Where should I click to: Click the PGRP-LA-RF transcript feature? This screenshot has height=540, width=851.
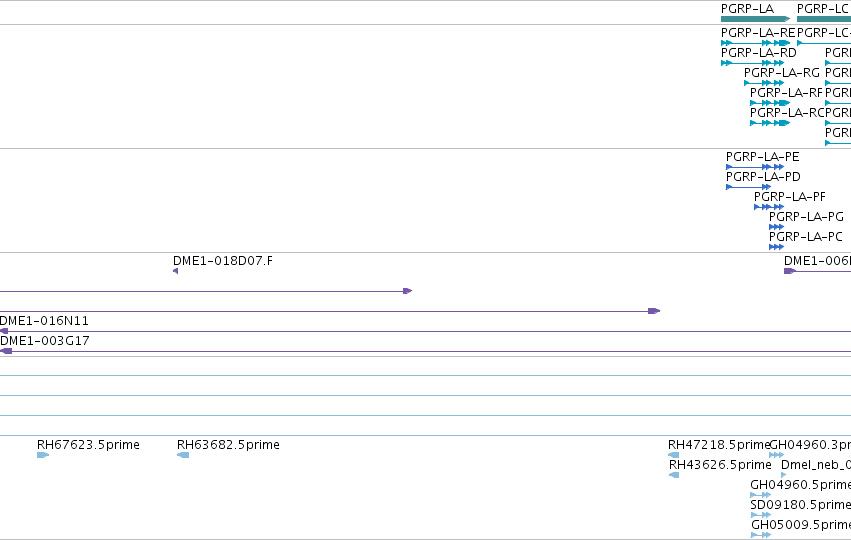[x=770, y=103]
